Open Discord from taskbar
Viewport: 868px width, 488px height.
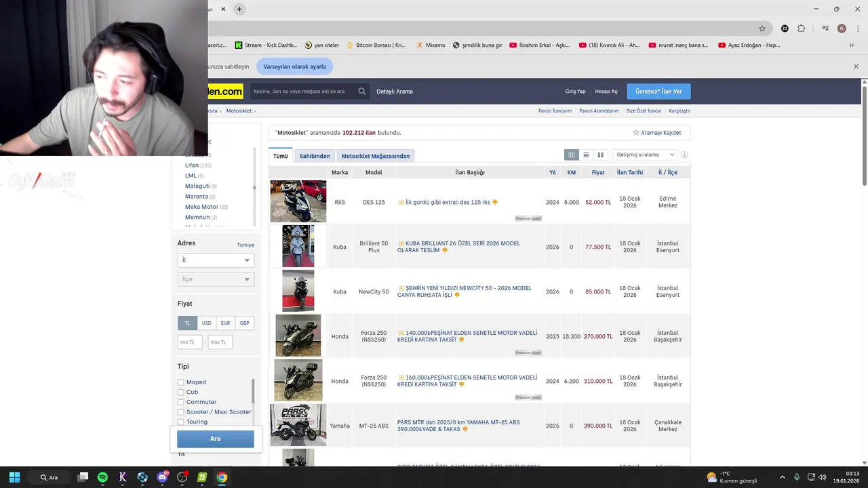pyautogui.click(x=162, y=477)
